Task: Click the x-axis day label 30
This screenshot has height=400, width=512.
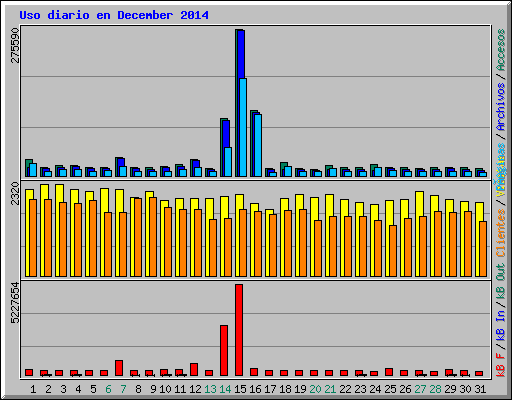Action: [465, 389]
